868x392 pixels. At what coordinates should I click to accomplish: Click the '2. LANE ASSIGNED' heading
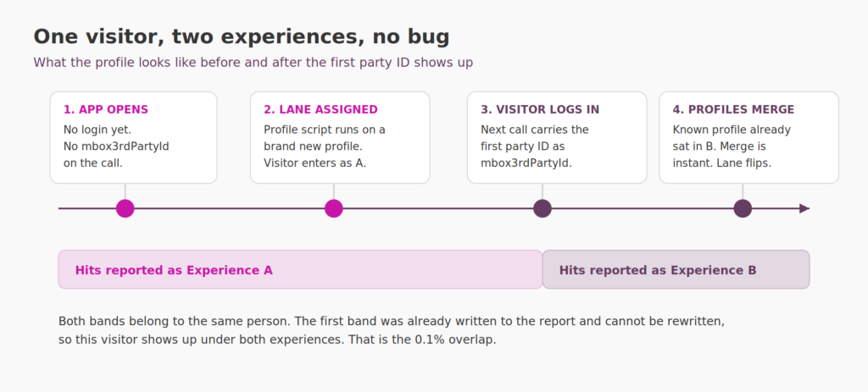coord(320,109)
